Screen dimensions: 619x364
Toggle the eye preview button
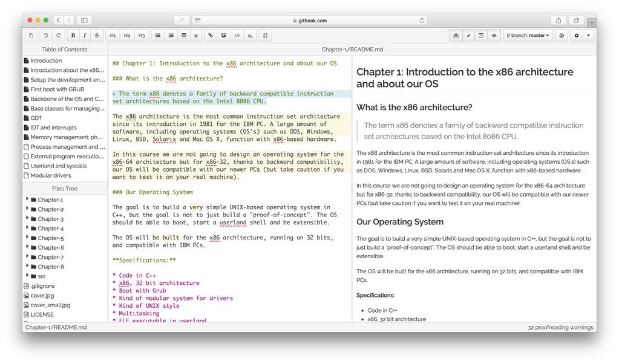(494, 36)
